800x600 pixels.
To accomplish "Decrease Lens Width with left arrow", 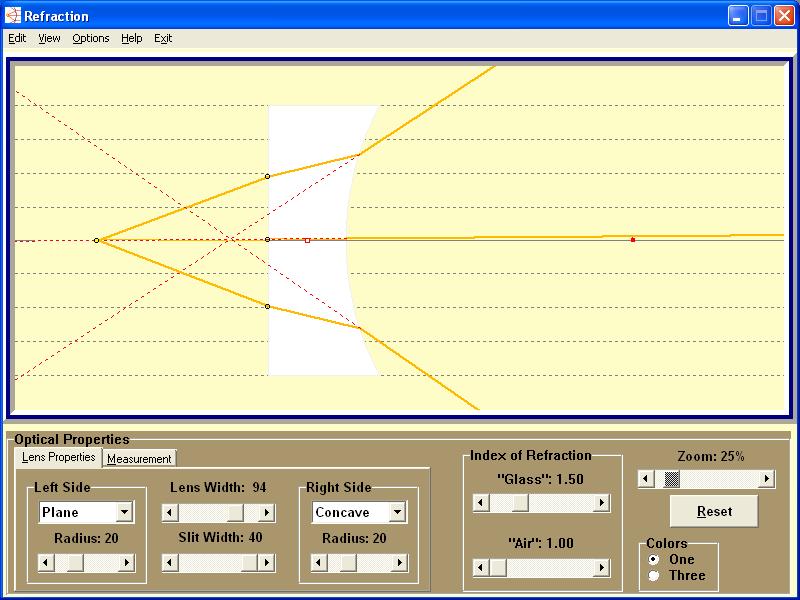I will click(170, 512).
